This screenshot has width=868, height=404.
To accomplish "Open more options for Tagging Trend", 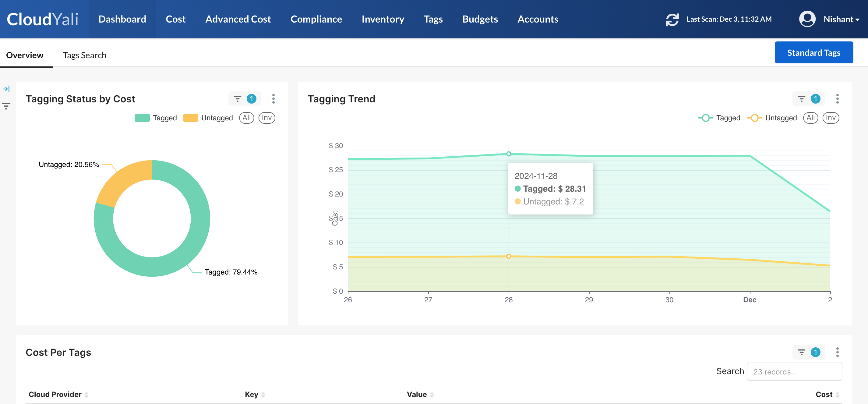I will (837, 99).
